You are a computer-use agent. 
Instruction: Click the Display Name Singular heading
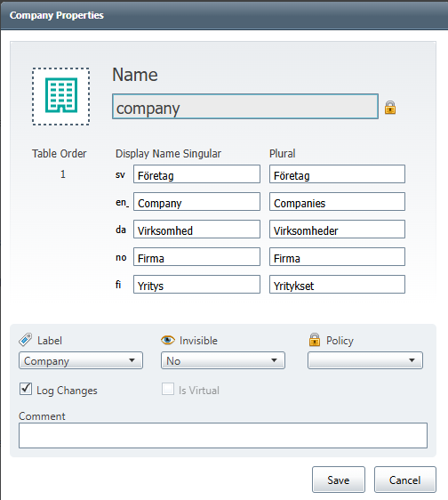coord(168,153)
